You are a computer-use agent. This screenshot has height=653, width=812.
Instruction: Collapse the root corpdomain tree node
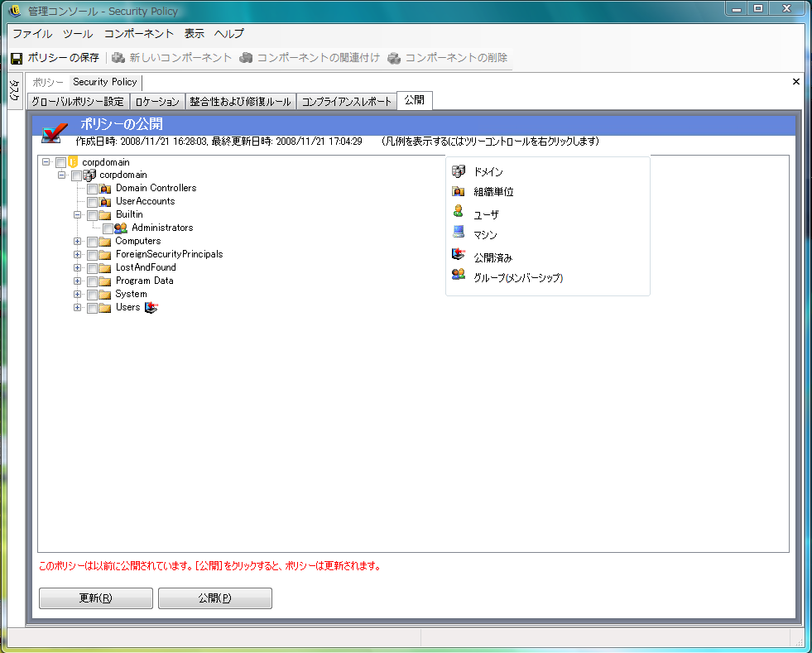click(x=46, y=162)
